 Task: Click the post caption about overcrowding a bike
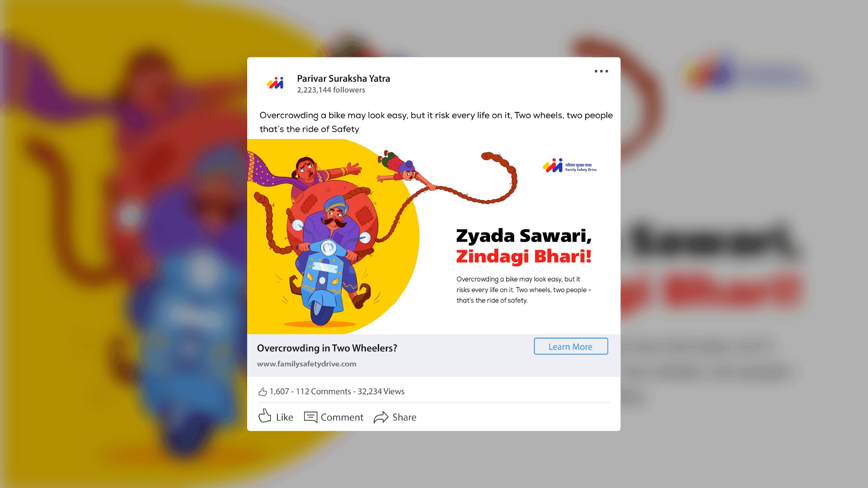(436, 122)
